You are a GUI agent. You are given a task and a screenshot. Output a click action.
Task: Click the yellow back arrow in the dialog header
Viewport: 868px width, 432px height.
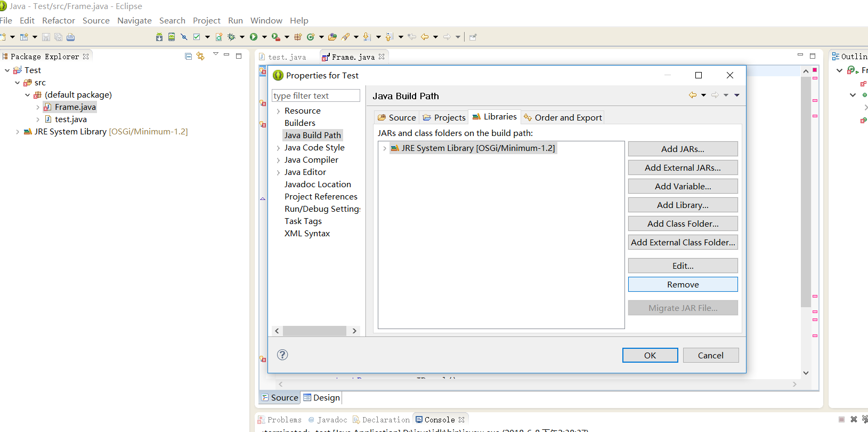coord(693,95)
